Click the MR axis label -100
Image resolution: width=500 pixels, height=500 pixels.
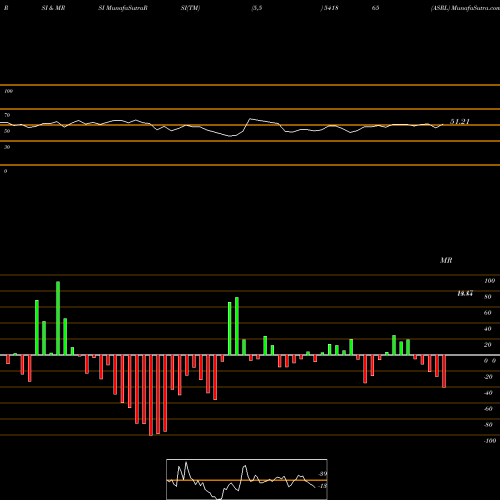point(490,441)
